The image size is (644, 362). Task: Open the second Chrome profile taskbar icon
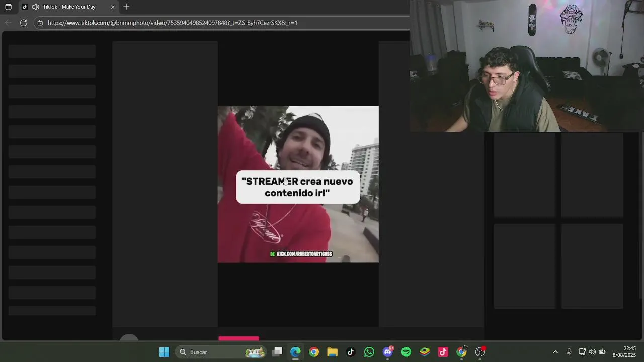(x=462, y=352)
